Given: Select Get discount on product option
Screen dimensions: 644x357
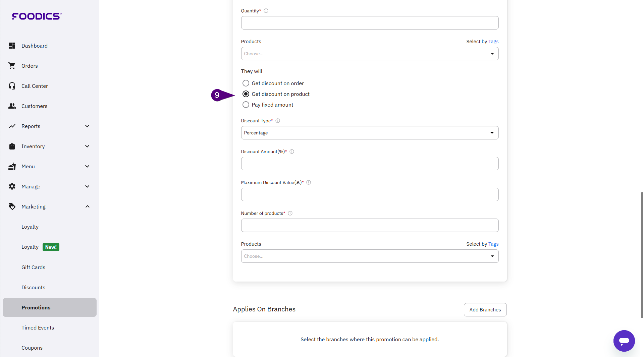Looking at the screenshot, I should click(x=246, y=94).
